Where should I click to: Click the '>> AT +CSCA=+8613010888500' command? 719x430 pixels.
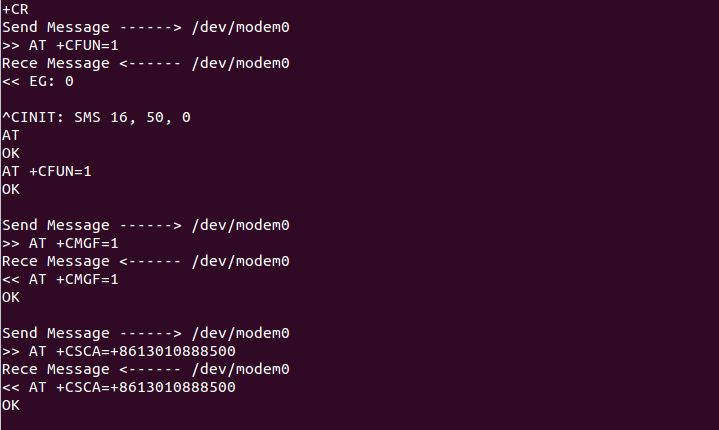pos(119,351)
